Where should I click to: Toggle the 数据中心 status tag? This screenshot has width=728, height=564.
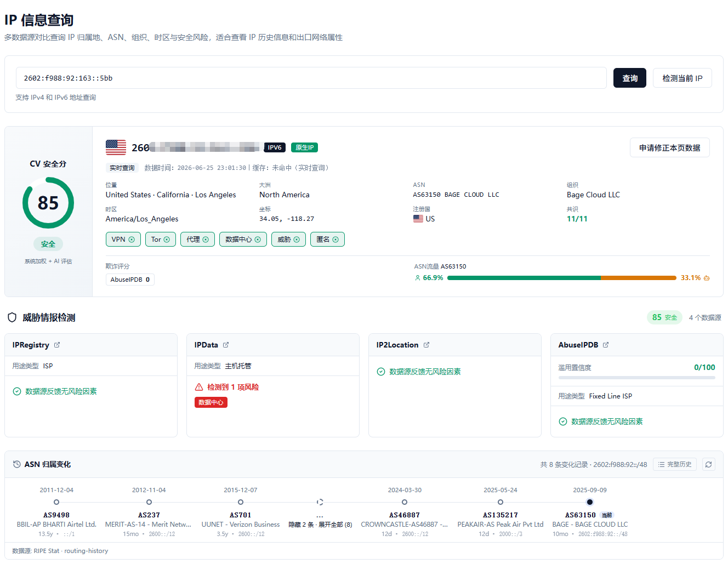243,240
